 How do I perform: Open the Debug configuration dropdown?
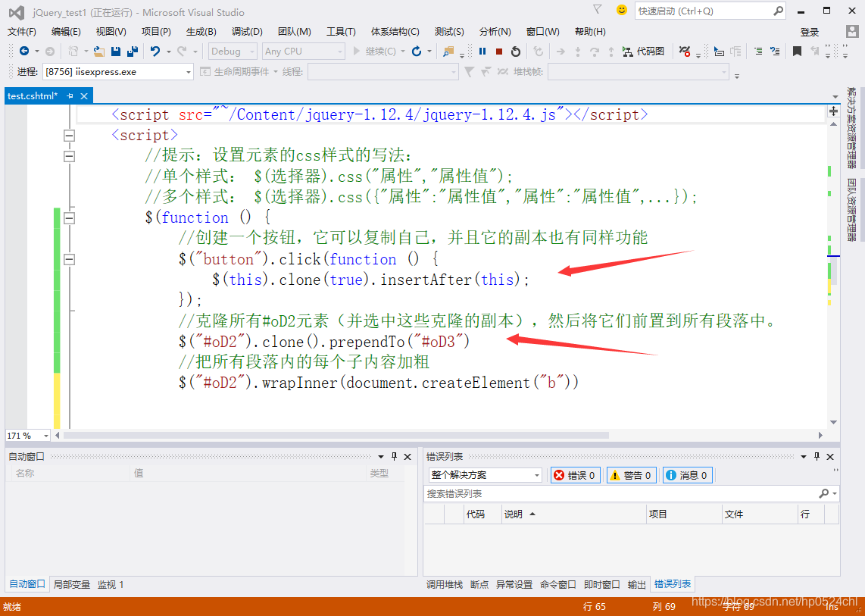(x=233, y=52)
